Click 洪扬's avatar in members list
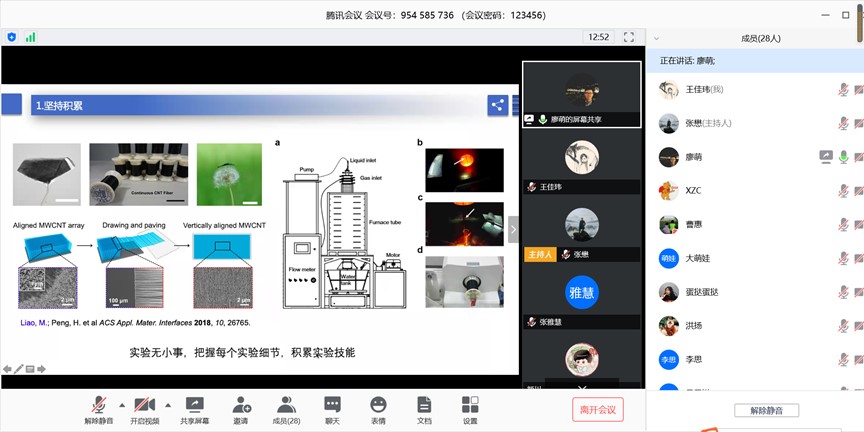Screen dimensions: 864x432 click(x=669, y=326)
